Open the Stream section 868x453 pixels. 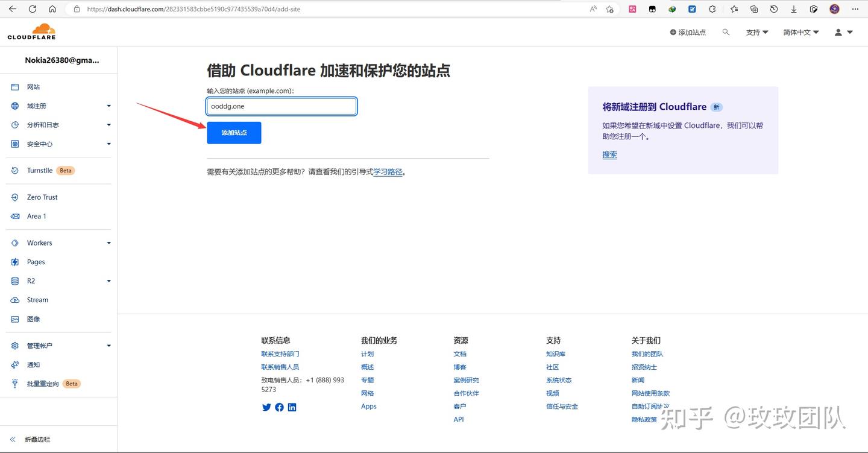pos(37,300)
